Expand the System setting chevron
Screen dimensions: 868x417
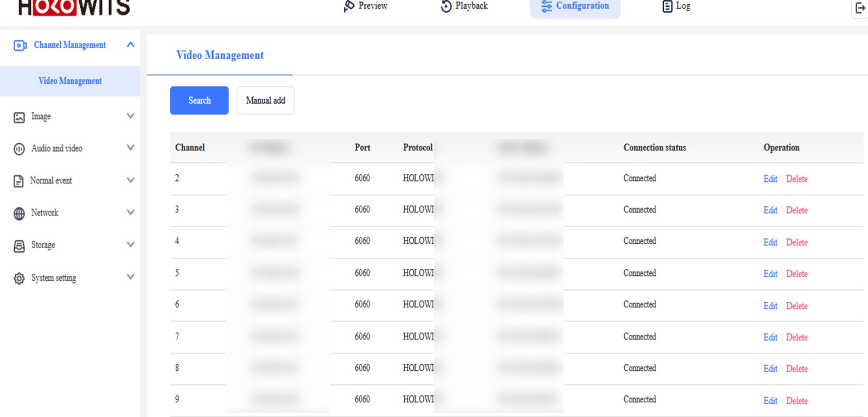[130, 277]
